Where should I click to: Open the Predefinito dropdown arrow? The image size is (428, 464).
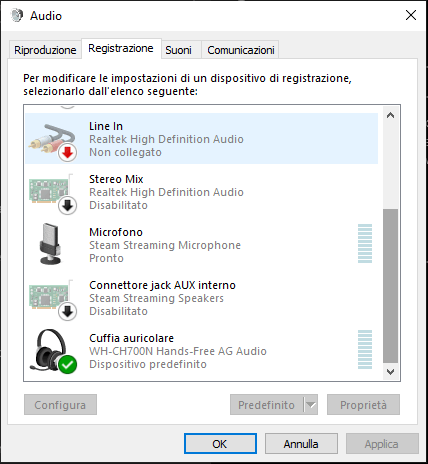coord(311,405)
